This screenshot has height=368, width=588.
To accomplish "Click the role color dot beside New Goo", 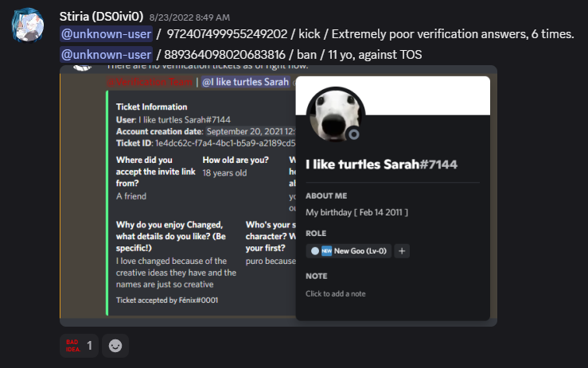I will coord(315,251).
